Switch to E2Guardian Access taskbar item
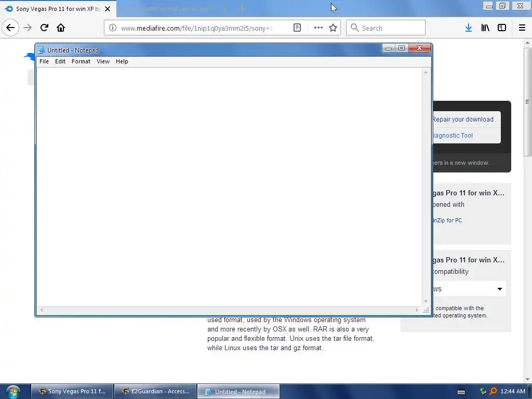Image resolution: width=532 pixels, height=399 pixels. click(x=155, y=392)
